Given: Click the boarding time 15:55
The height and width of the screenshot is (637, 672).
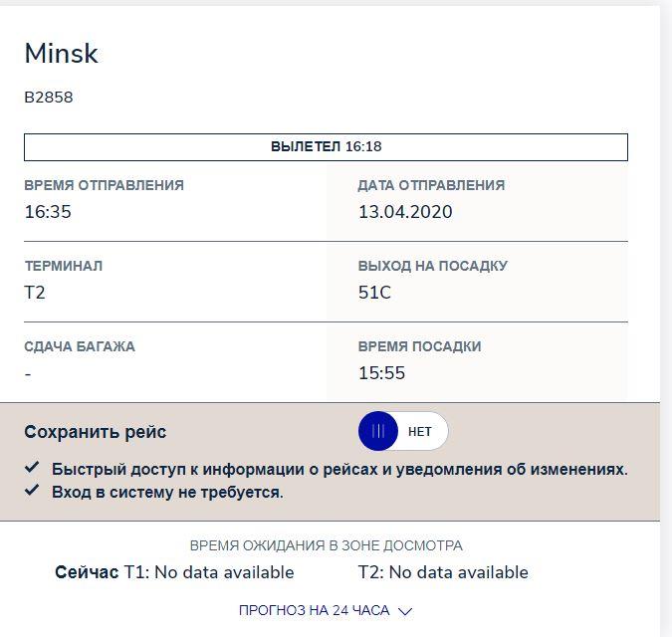Looking at the screenshot, I should 381,373.
